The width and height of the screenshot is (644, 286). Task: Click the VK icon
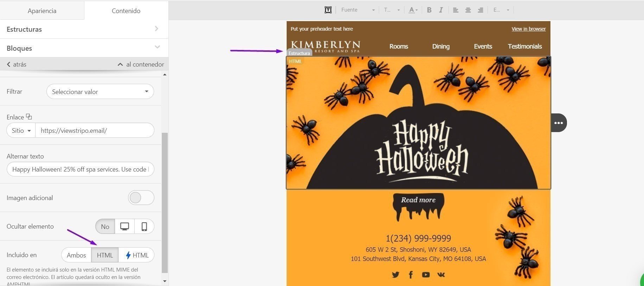coord(441,274)
